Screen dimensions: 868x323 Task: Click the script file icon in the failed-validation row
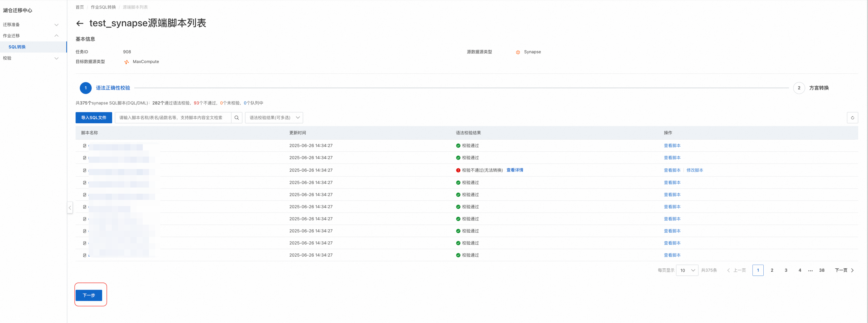tap(85, 171)
